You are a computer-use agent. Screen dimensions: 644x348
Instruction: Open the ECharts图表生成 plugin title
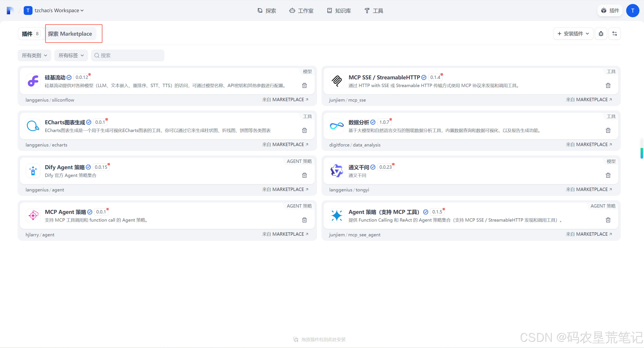(x=65, y=122)
